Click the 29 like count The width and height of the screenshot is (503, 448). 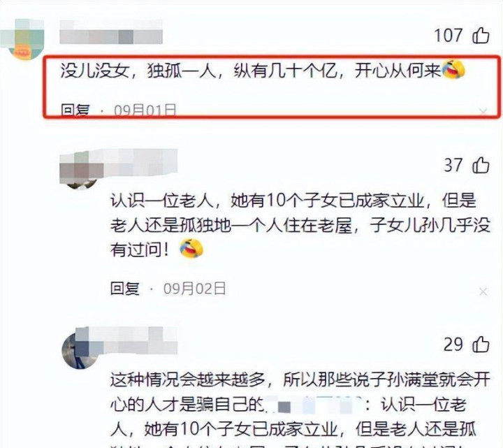coord(453,345)
